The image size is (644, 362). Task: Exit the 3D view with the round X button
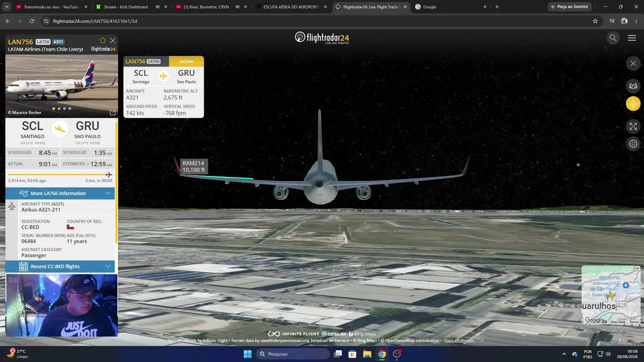pyautogui.click(x=633, y=63)
